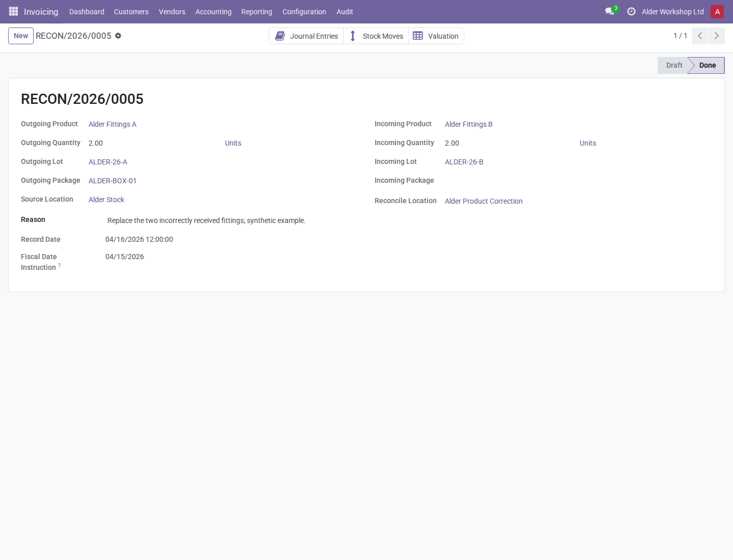The image size is (733, 560).
Task: Open the Alder Fittings B product link
Action: pos(469,124)
